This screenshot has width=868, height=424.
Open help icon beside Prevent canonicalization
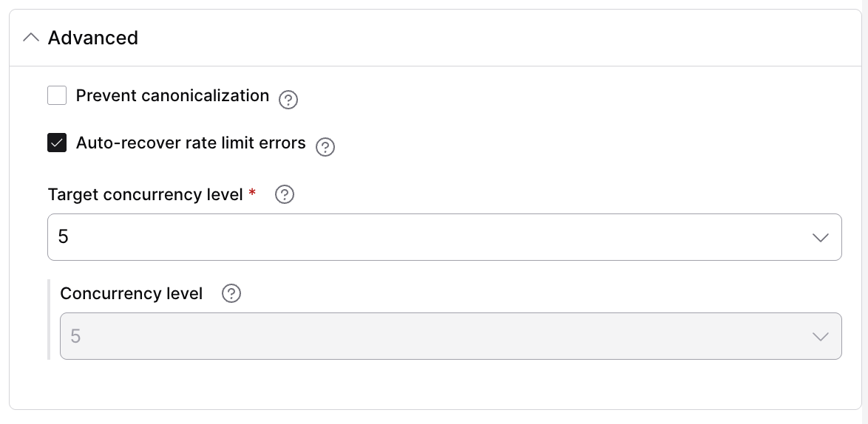(x=288, y=100)
